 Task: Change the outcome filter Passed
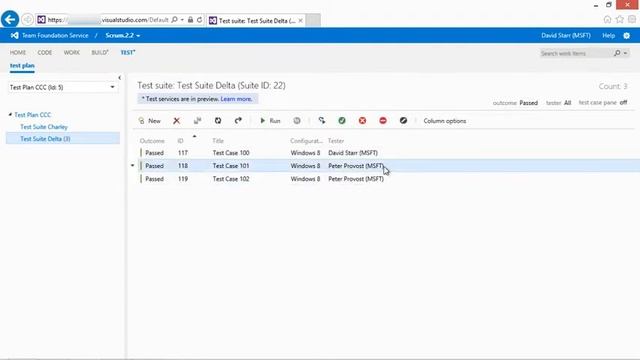529,103
